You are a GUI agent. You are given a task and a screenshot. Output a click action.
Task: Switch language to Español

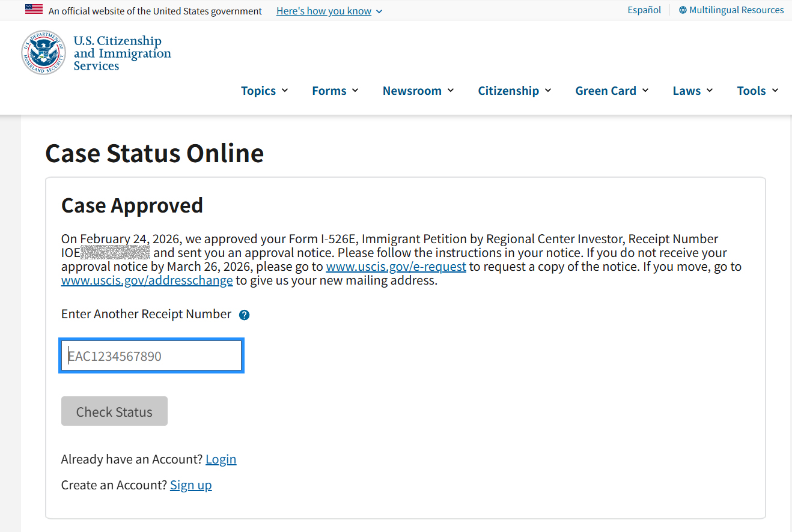click(644, 10)
